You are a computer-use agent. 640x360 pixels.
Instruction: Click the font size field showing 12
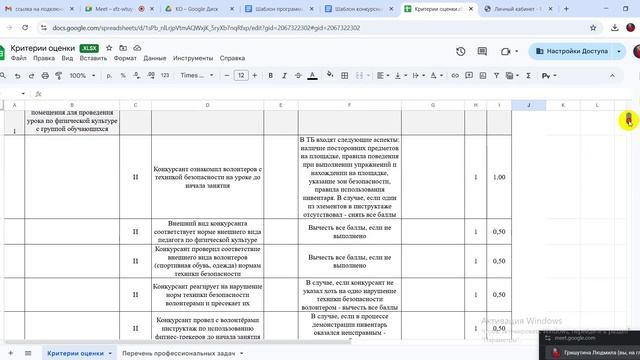(241, 76)
